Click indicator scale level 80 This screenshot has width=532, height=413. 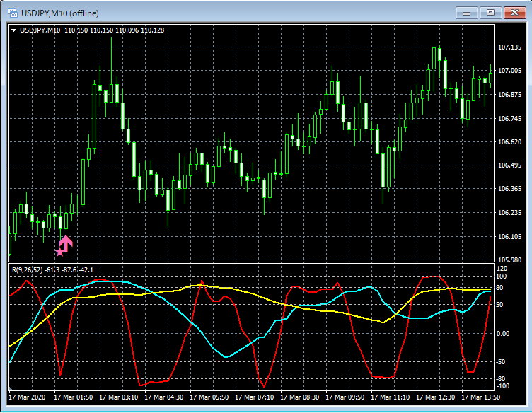[x=500, y=288]
